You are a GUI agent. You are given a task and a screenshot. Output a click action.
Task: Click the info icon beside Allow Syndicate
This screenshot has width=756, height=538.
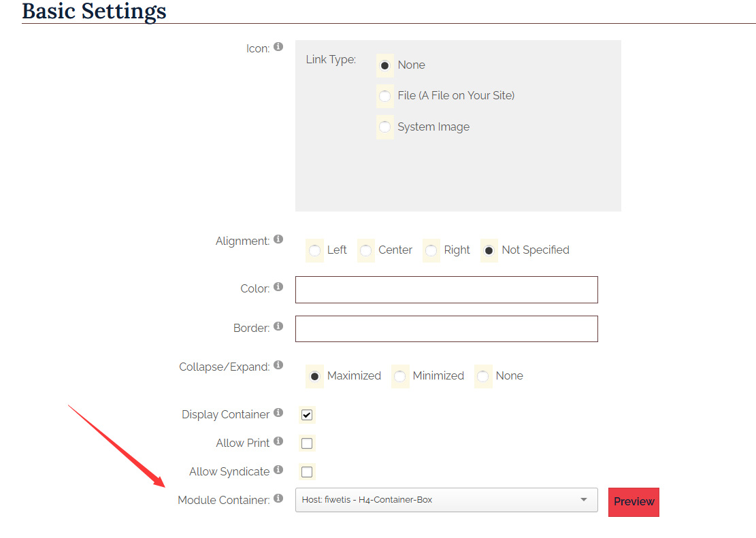tap(278, 469)
